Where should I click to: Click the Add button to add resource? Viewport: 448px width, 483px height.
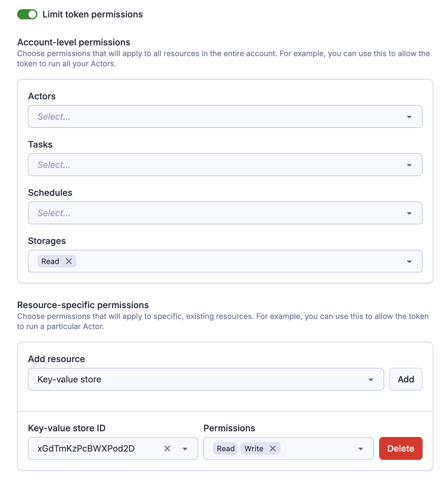(406, 379)
